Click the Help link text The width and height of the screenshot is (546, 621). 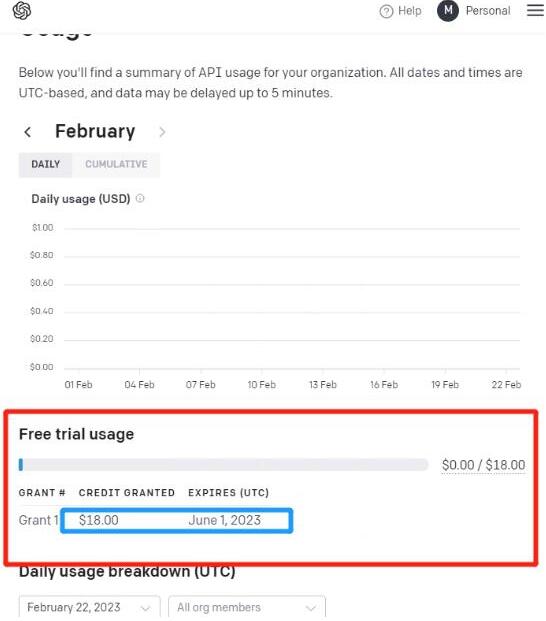pyautogui.click(x=409, y=11)
